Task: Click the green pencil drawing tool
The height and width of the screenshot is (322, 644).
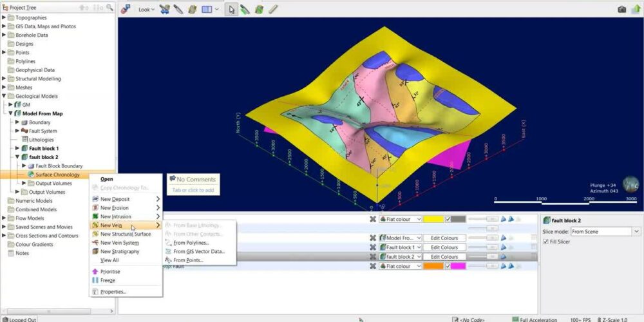Action: (x=245, y=9)
